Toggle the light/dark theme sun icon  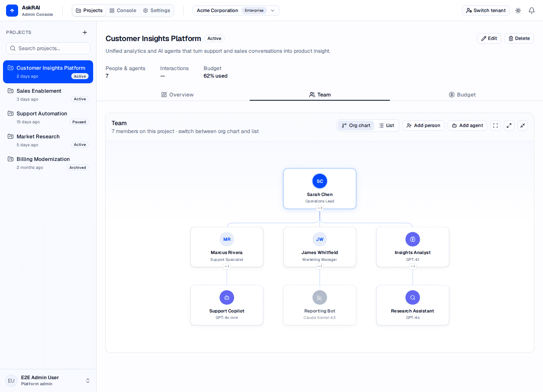tap(518, 11)
